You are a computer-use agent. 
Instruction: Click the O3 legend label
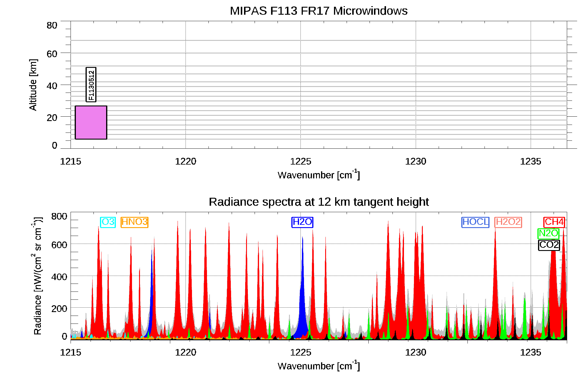108,222
